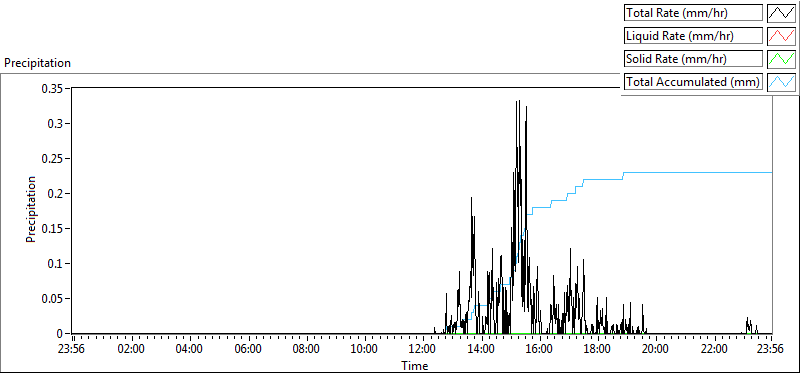
Task: Click the Total Accumulated blue line-style icon
Action: pyautogui.click(x=781, y=82)
